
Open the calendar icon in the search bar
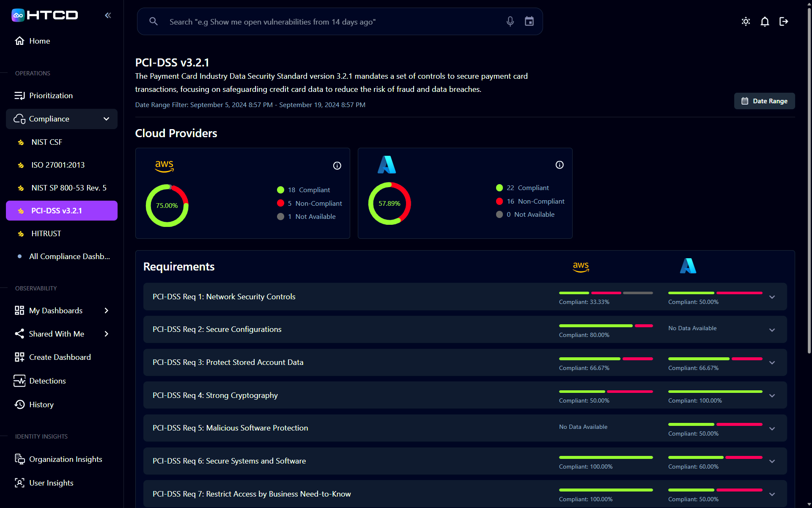tap(529, 21)
